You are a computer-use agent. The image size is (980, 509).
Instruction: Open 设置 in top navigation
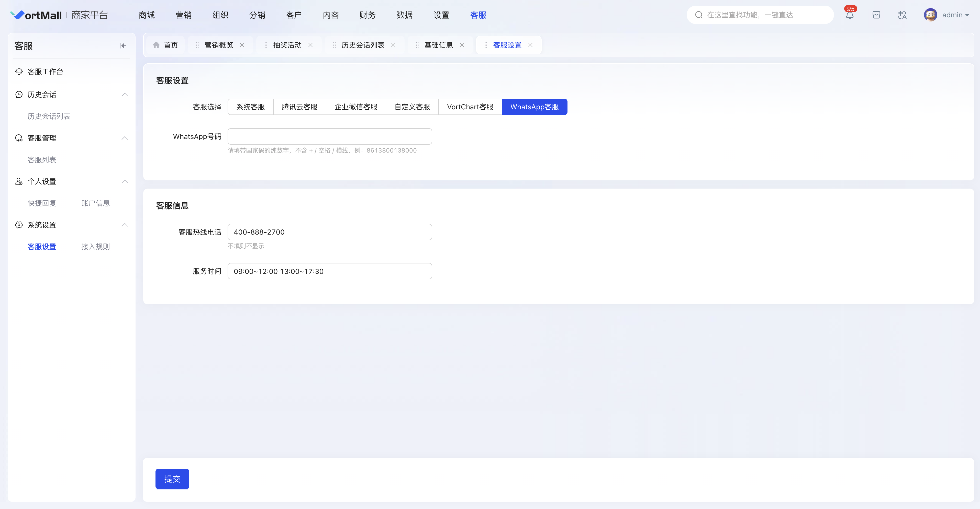[x=441, y=15]
